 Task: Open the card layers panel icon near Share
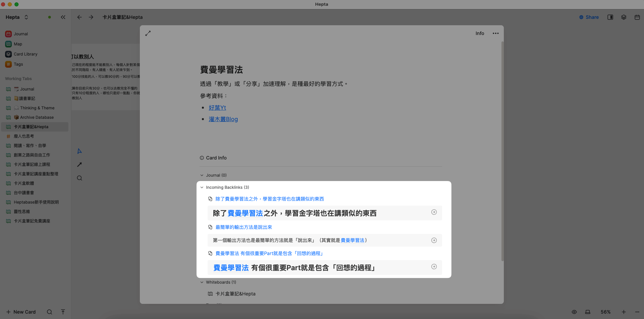(x=623, y=17)
